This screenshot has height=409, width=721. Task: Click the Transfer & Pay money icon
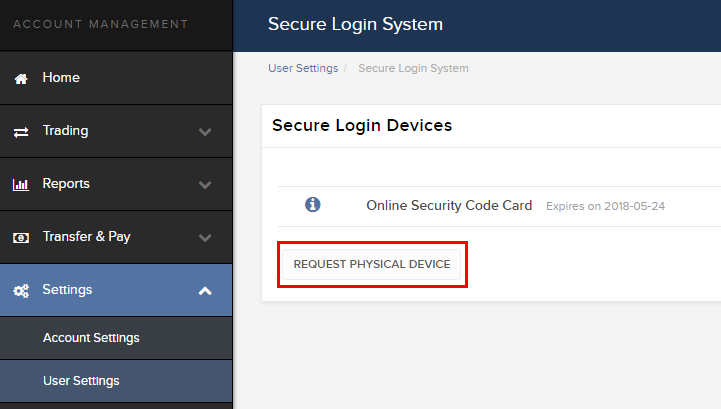click(x=21, y=238)
